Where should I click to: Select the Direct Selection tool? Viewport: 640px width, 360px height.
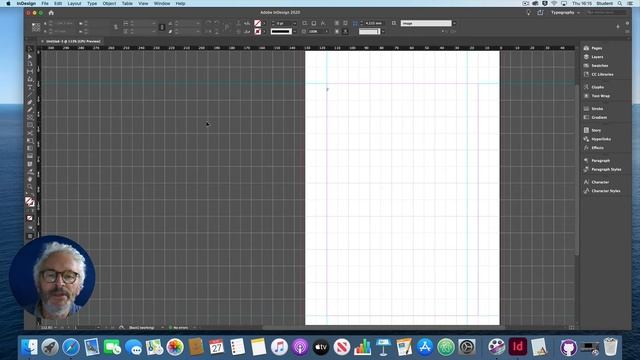30,56
